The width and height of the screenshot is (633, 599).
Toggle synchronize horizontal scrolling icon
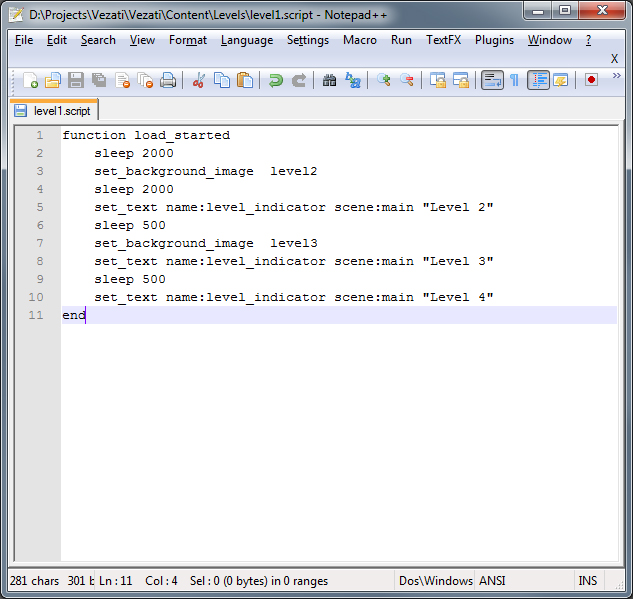[x=461, y=80]
